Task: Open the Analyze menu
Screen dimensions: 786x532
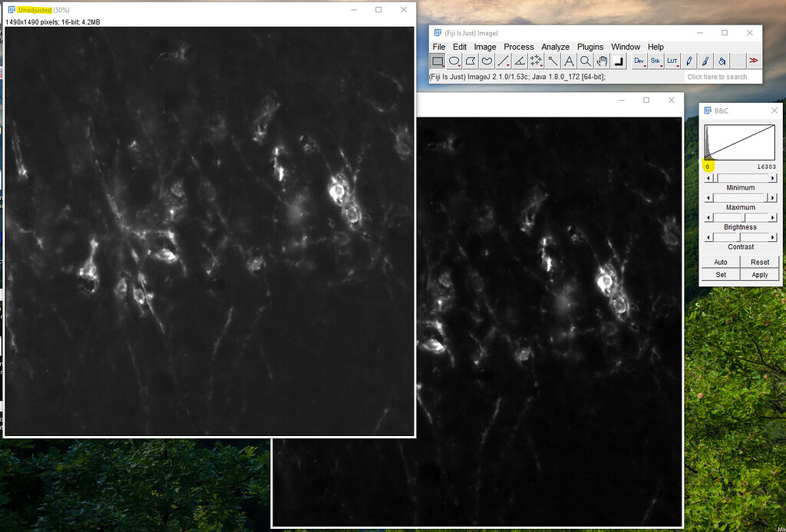Action: pos(555,47)
